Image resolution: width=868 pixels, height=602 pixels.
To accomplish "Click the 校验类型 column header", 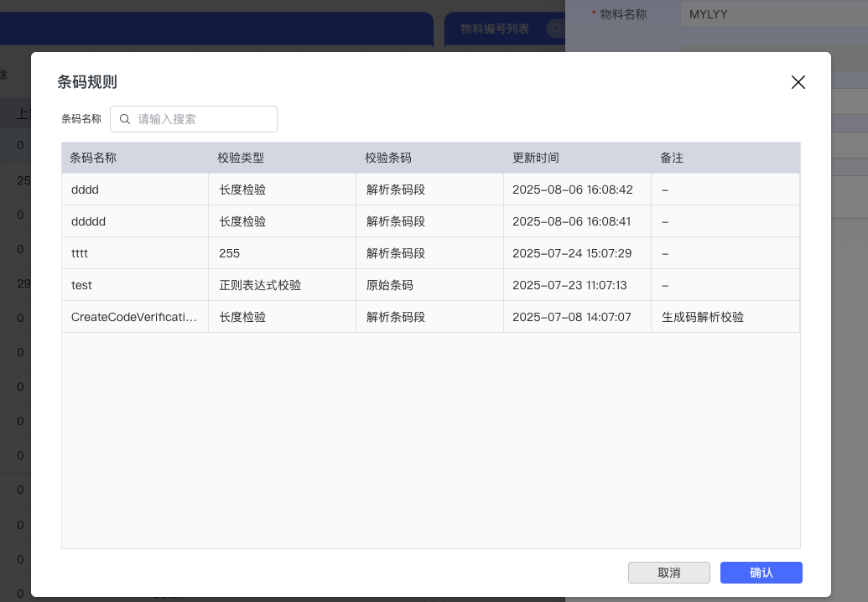I will pyautogui.click(x=241, y=158).
